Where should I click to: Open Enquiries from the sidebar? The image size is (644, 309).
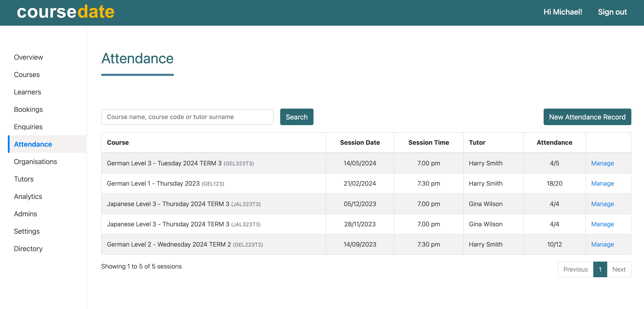click(28, 127)
